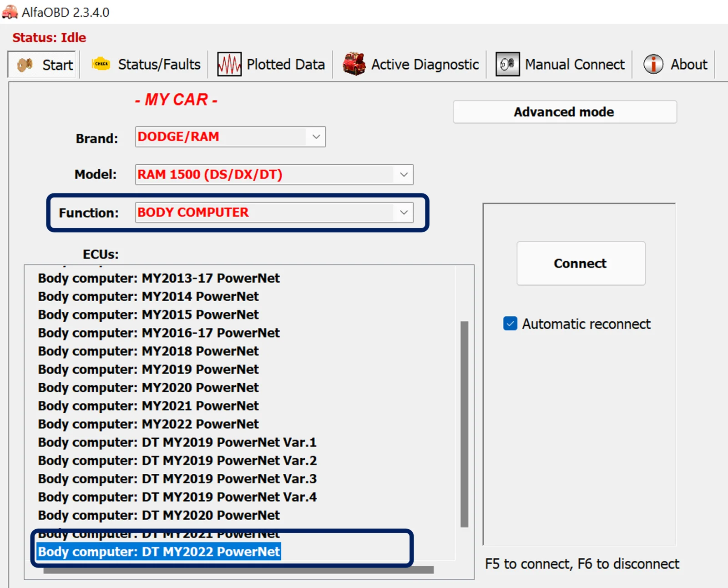Click the ECU list vertical scrollbar thumb
The image size is (728, 588).
(x=464, y=423)
